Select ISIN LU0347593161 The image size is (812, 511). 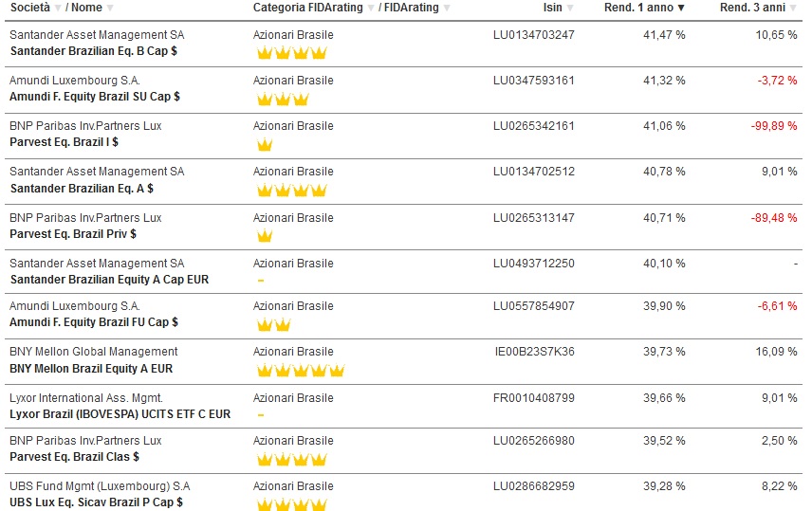point(534,81)
